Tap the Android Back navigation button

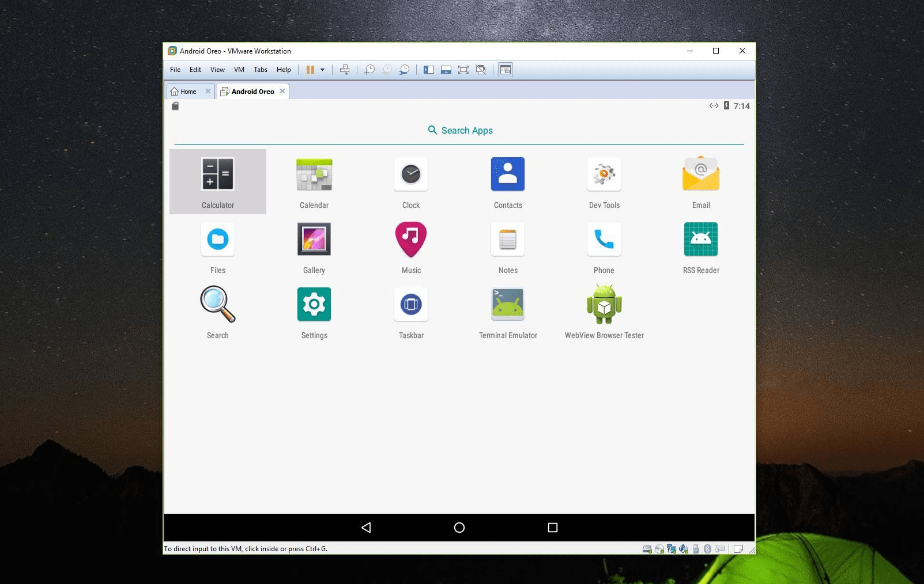[366, 528]
